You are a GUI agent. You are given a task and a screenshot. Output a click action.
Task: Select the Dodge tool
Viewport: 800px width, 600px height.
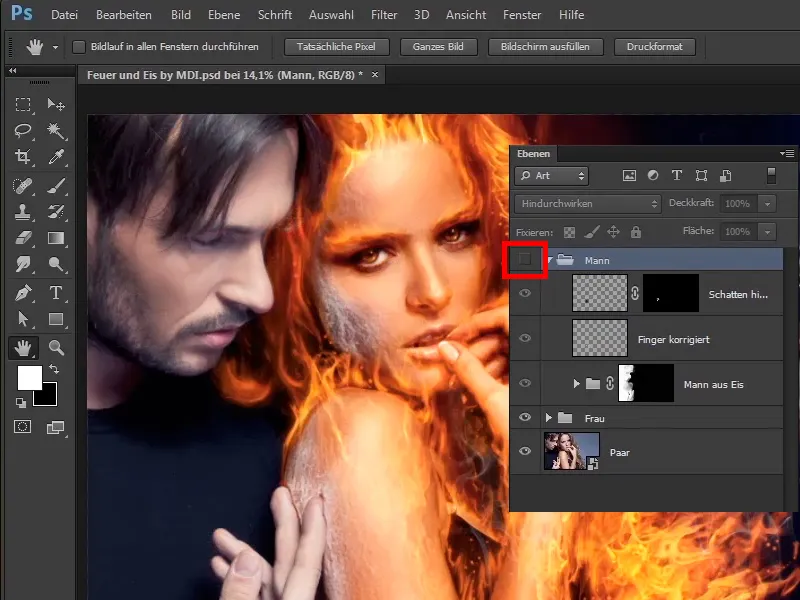pos(56,264)
